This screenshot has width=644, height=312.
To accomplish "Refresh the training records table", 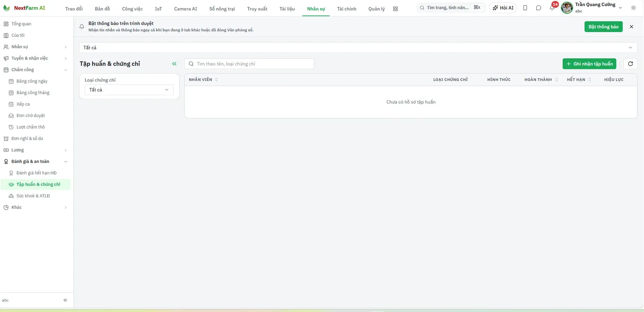I will [x=630, y=64].
